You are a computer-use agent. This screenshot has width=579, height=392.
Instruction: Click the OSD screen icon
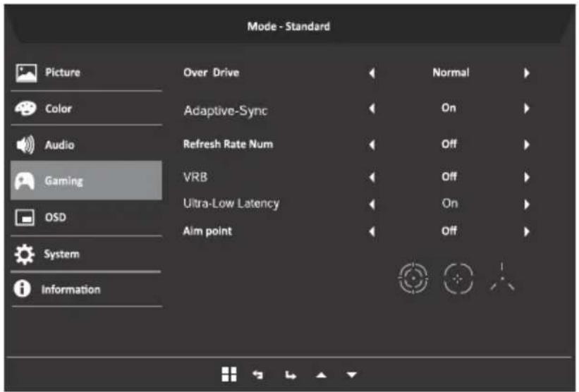point(25,217)
